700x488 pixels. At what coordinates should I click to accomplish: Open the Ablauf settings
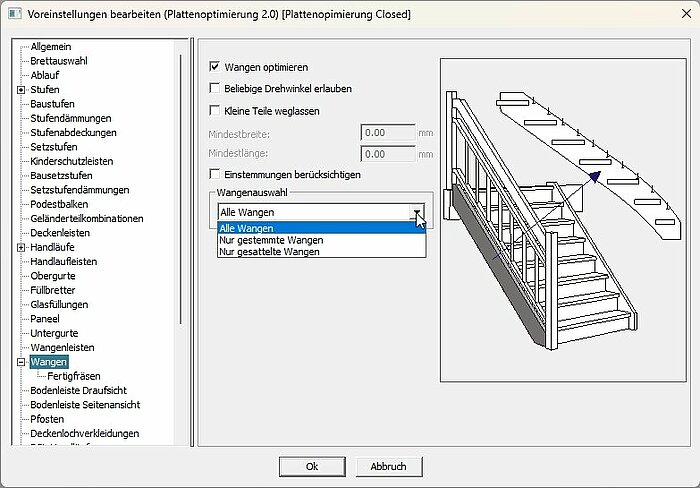(x=45, y=75)
